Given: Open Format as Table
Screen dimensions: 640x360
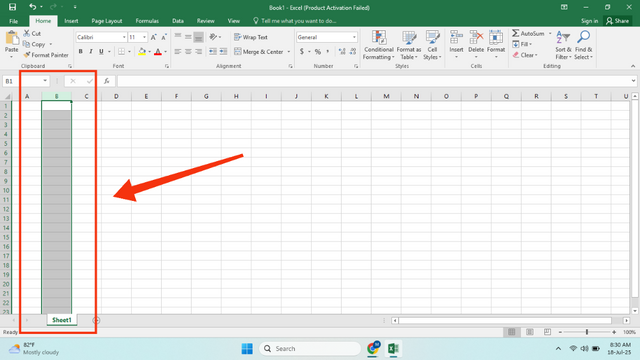Looking at the screenshot, I should click(x=409, y=45).
